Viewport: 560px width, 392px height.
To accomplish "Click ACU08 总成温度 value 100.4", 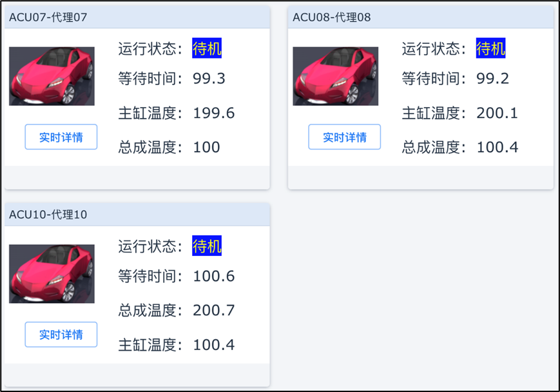I will click(x=497, y=148).
